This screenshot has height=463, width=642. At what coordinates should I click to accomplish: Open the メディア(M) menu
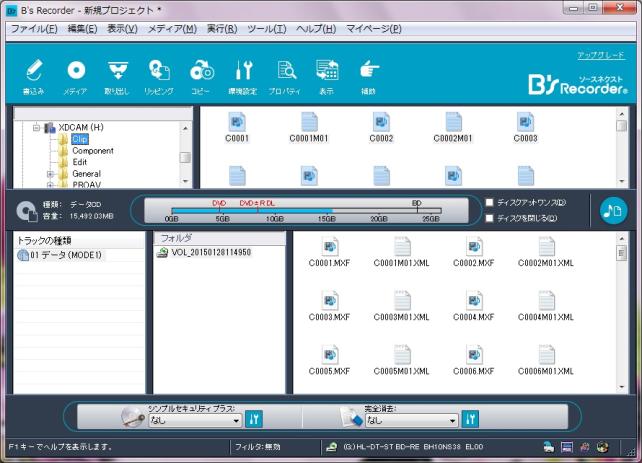172,29
